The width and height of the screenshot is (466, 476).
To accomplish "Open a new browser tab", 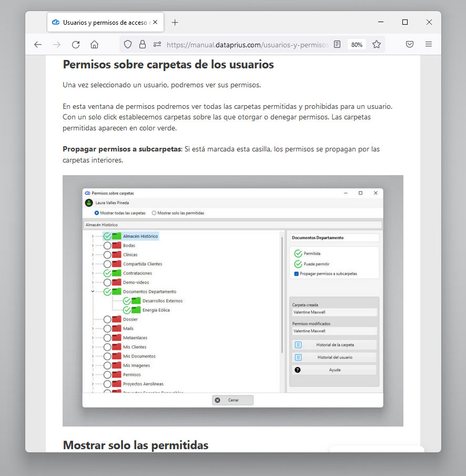I will click(175, 22).
